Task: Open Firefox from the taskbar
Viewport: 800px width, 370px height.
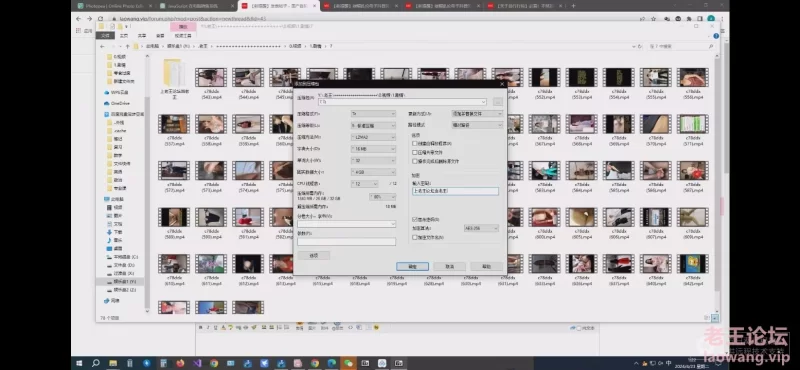Action: 180,363
